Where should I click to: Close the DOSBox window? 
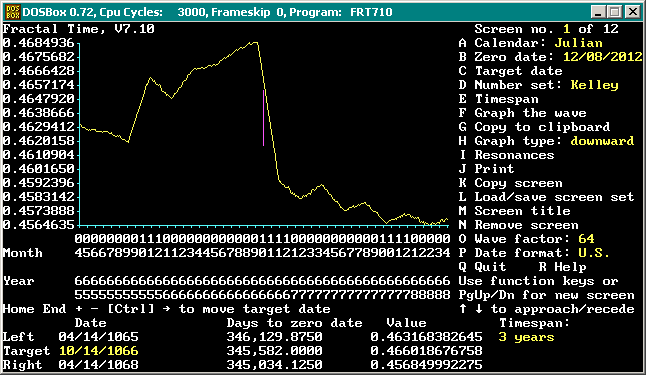(632, 12)
